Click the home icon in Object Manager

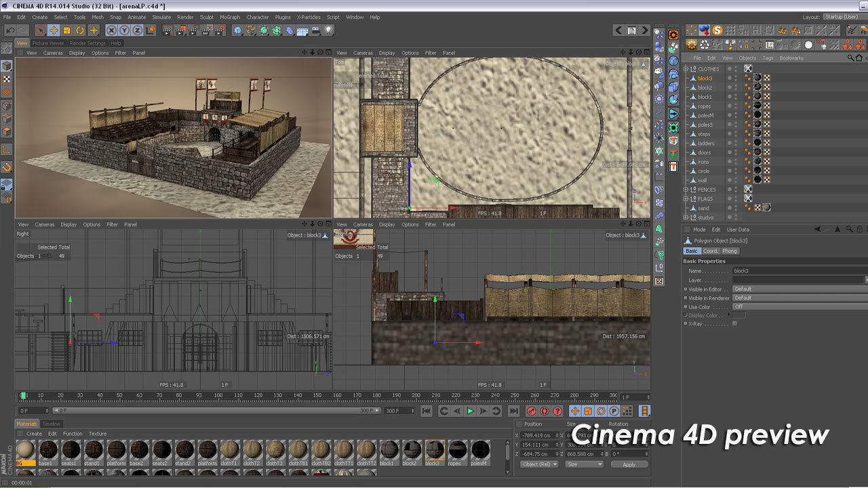[x=859, y=58]
